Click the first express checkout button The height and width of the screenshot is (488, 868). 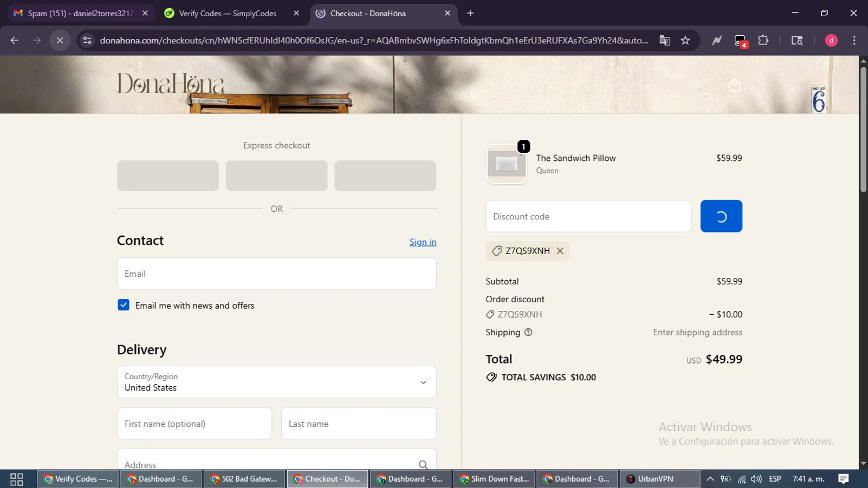coord(168,176)
